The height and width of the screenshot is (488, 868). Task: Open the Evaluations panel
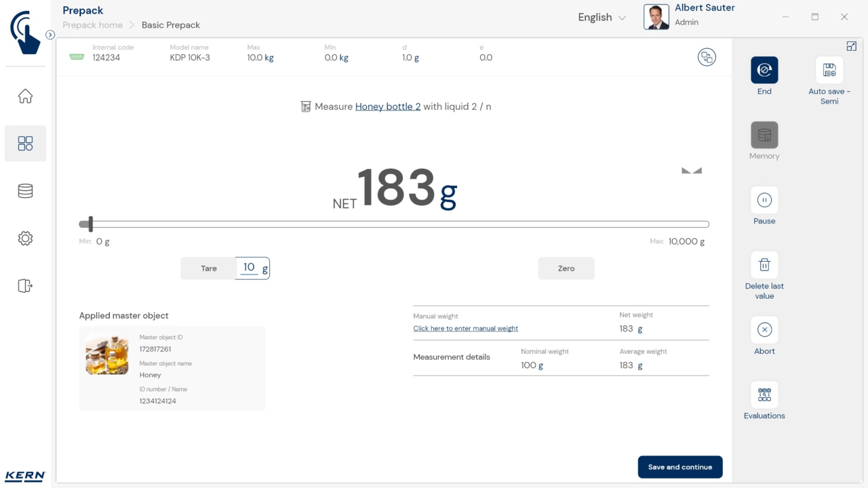point(764,394)
